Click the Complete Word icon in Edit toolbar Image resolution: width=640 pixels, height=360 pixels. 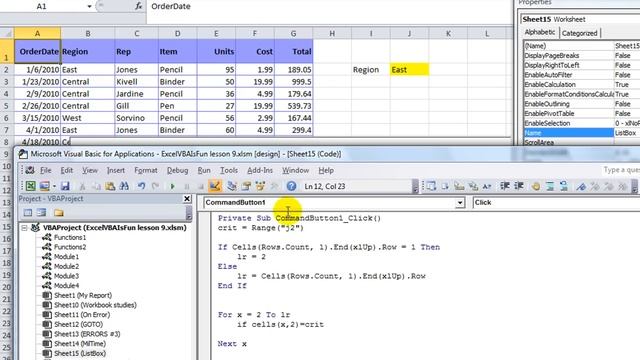coord(487,186)
